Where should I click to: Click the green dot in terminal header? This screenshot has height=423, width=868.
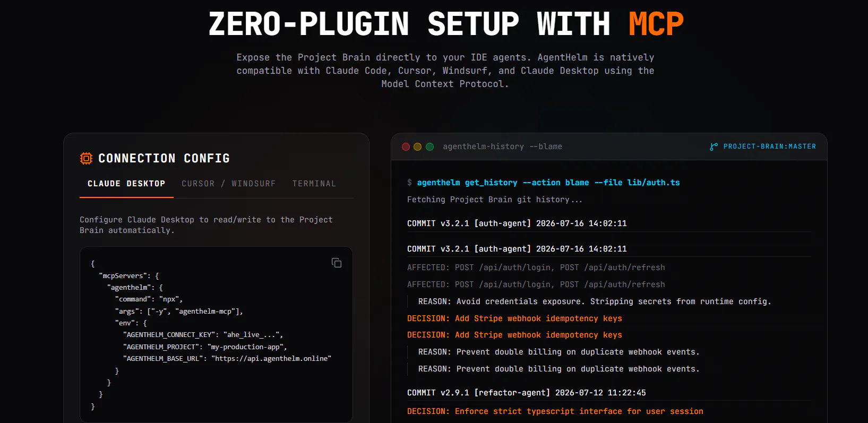[430, 146]
